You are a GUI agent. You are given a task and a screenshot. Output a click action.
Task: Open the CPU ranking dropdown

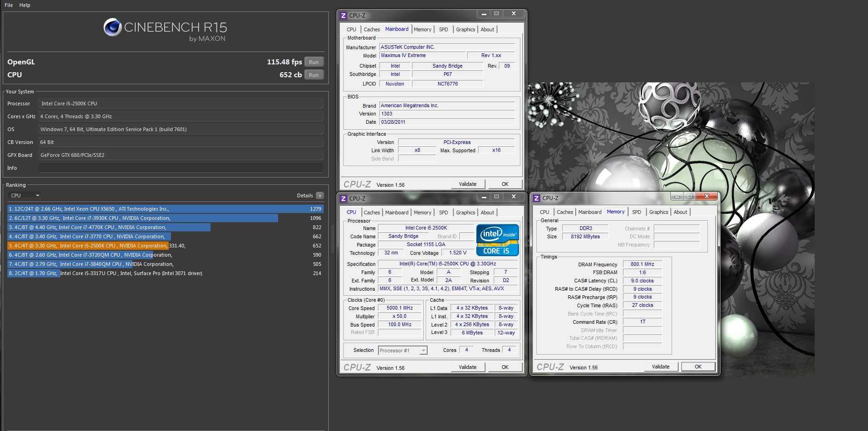click(x=25, y=195)
